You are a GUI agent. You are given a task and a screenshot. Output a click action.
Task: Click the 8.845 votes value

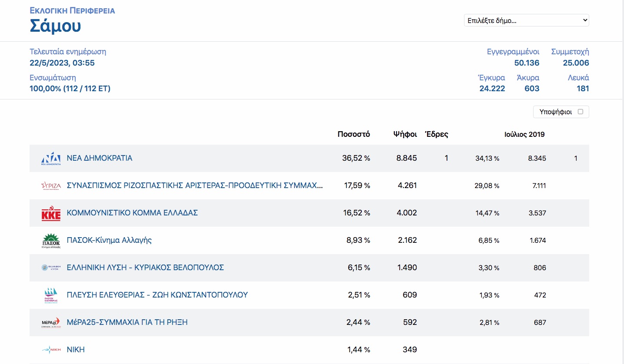pyautogui.click(x=407, y=158)
